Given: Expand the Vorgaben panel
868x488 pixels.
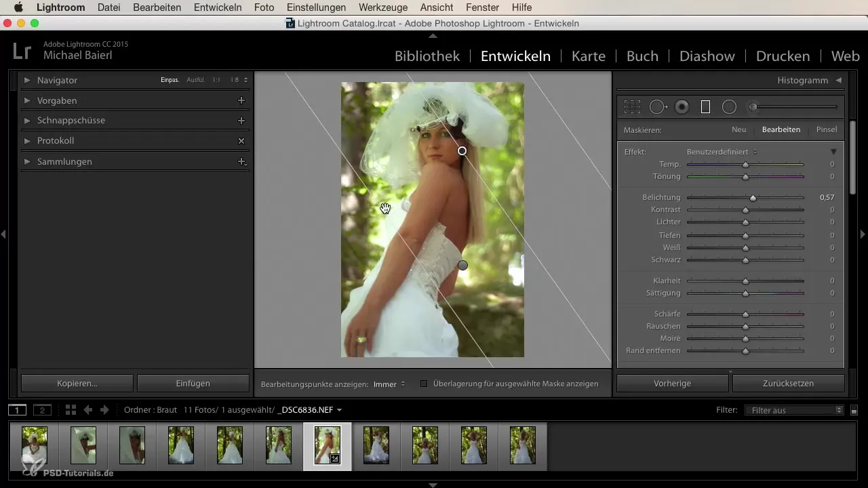Looking at the screenshot, I should coord(27,100).
